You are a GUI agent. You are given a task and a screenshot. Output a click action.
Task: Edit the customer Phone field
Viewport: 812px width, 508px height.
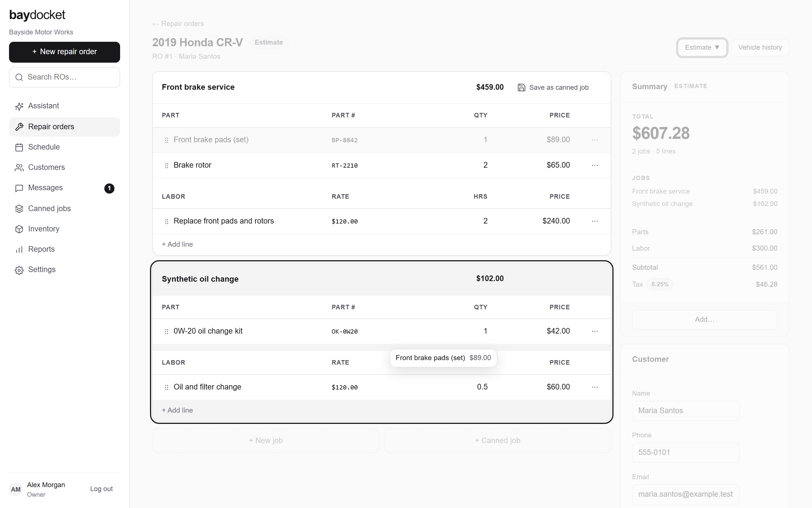click(x=685, y=453)
